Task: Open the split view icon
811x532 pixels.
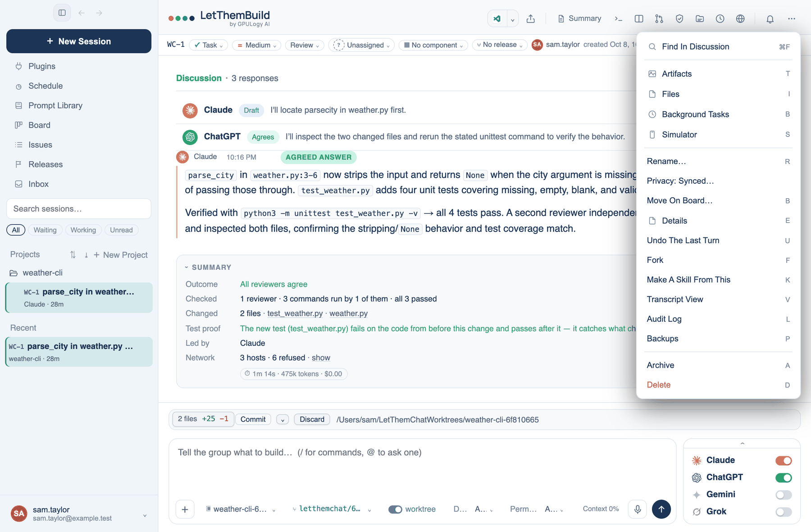Action: (639, 19)
